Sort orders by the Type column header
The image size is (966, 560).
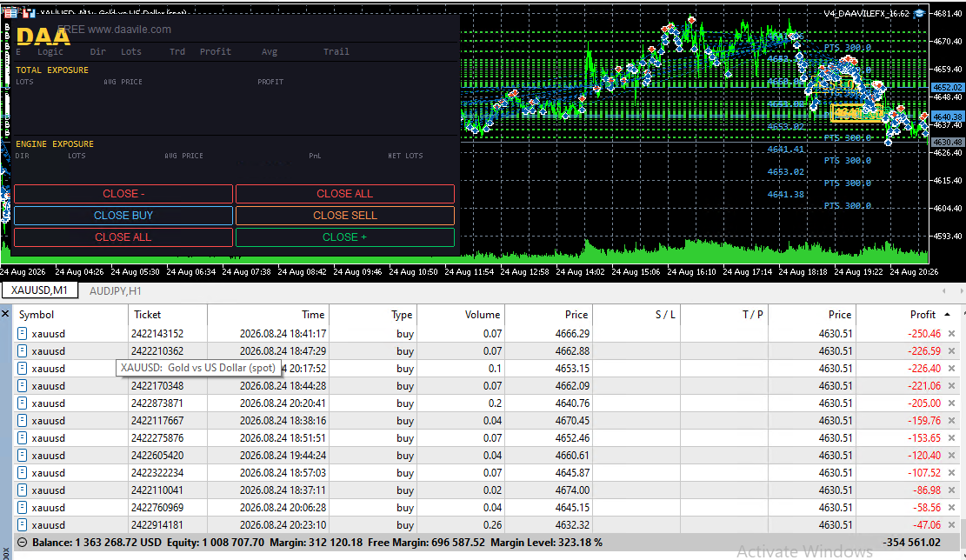(x=373, y=314)
